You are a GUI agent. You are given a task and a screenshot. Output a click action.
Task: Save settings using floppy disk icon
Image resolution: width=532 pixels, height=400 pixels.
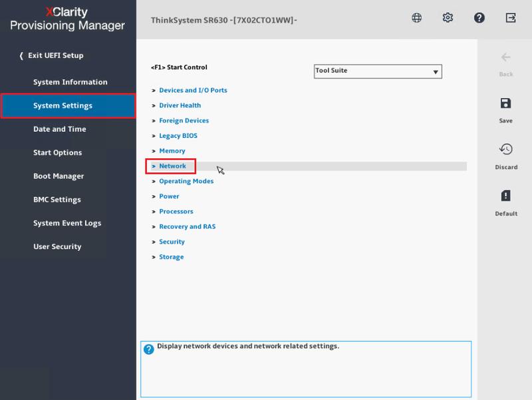[x=505, y=104]
